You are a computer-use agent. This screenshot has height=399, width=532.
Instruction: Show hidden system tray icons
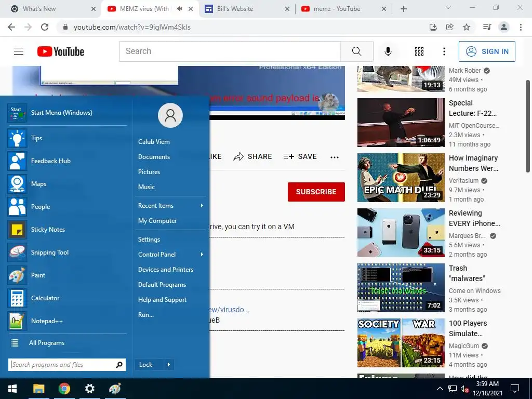440,389
